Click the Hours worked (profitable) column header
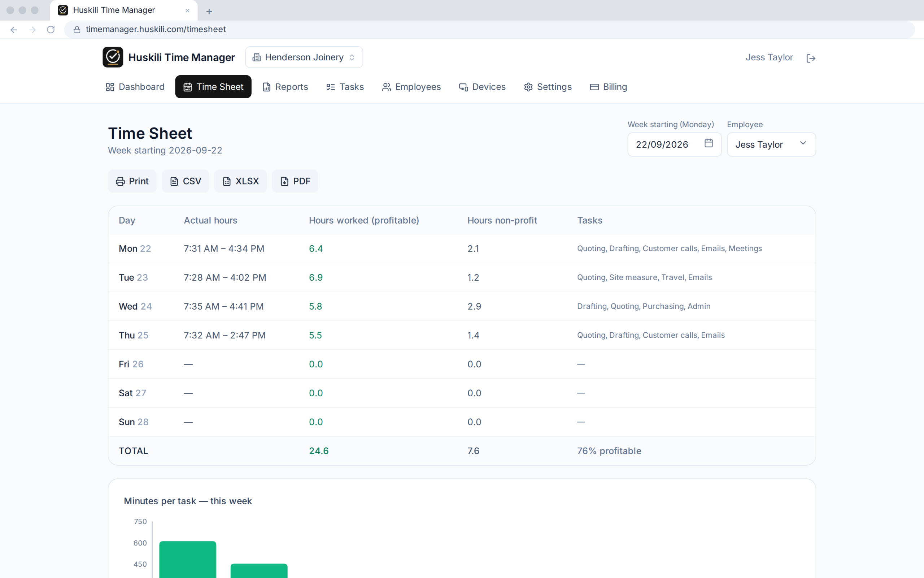Image resolution: width=924 pixels, height=578 pixels. (x=364, y=221)
